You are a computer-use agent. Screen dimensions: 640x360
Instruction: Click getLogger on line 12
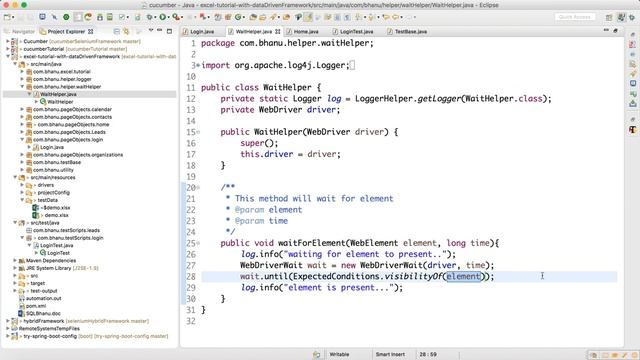[x=439, y=98]
